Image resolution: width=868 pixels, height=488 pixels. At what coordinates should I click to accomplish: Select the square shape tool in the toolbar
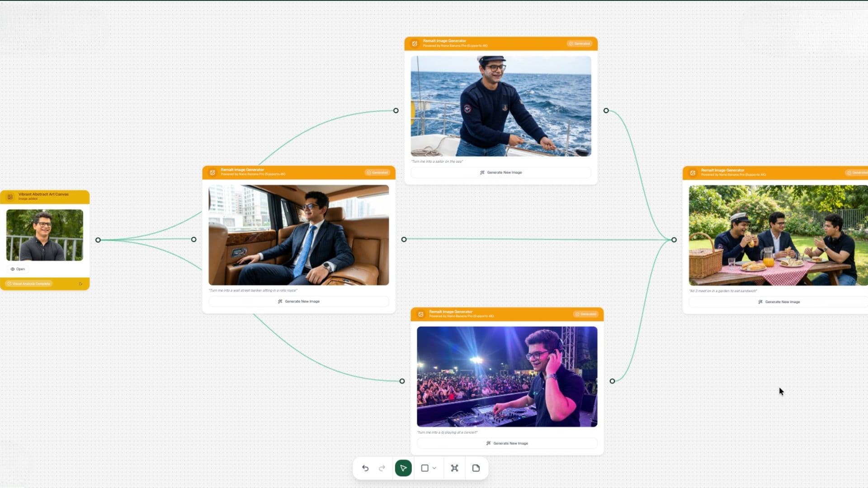pos(424,468)
